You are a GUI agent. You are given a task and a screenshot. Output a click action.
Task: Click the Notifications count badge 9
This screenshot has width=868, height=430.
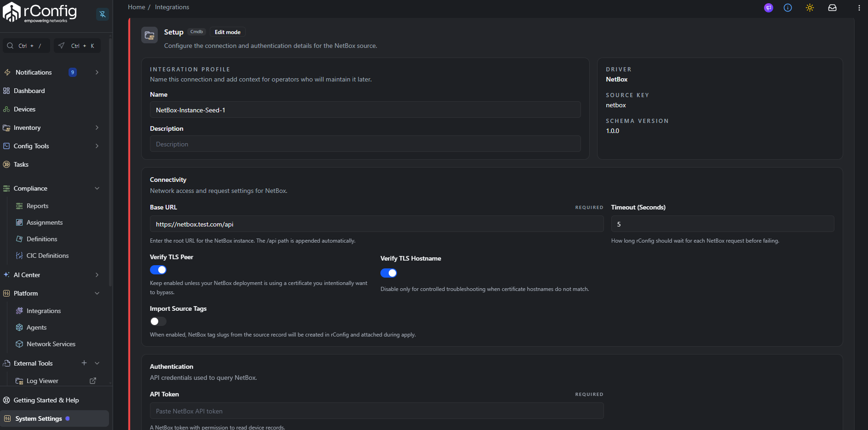(73, 72)
